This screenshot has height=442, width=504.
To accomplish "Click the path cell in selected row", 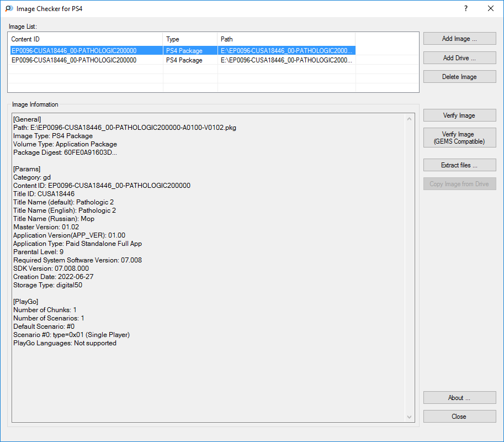I will coord(287,50).
